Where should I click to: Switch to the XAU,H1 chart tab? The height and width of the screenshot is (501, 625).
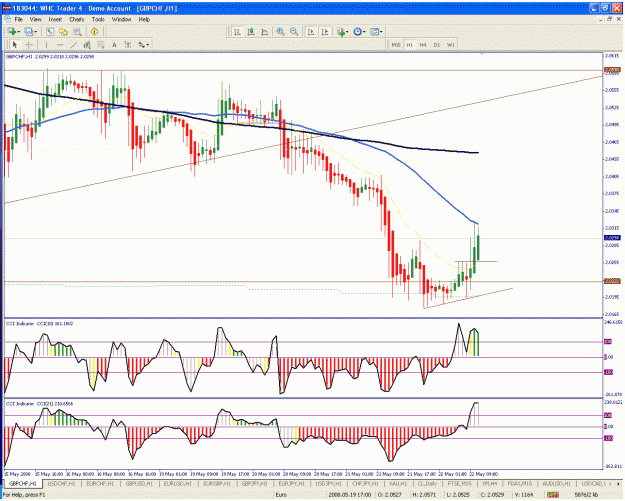(398, 484)
